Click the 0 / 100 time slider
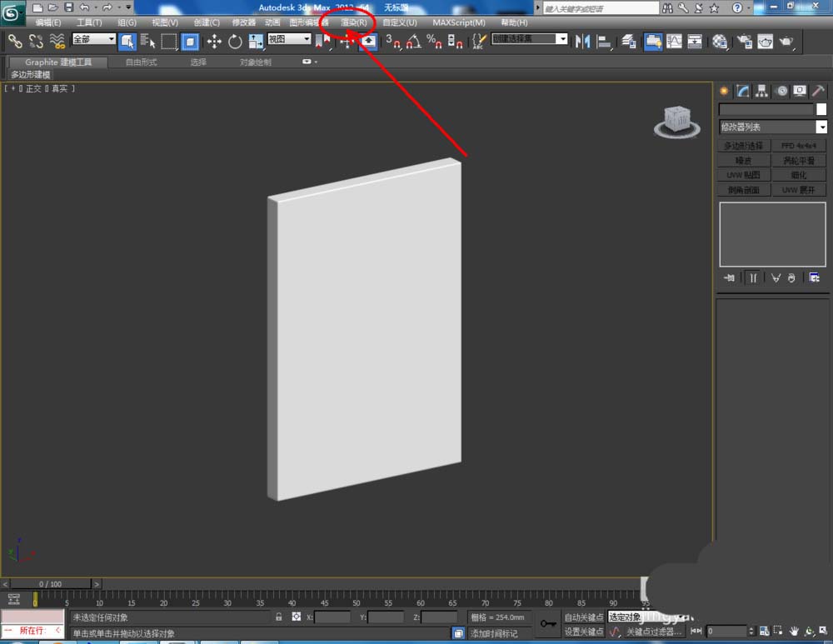The image size is (833, 644). tap(51, 583)
